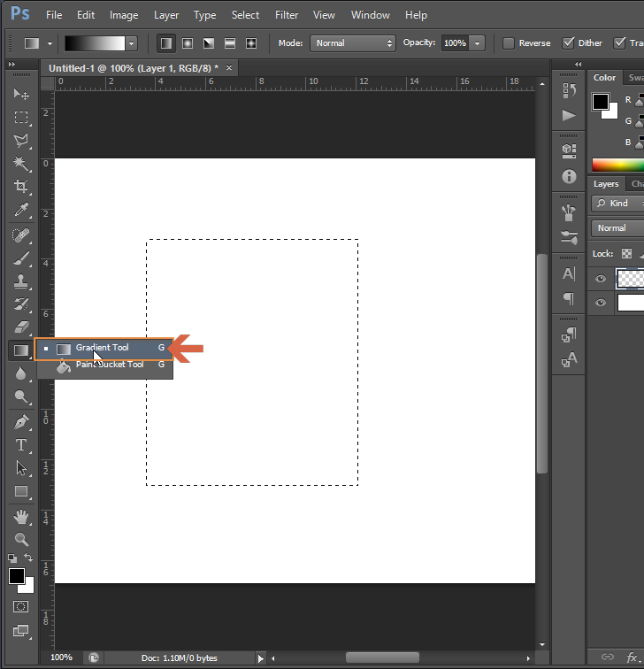Viewport: 644px width, 669px height.
Task: Close the Untitled-1 document tab
Action: pos(229,68)
